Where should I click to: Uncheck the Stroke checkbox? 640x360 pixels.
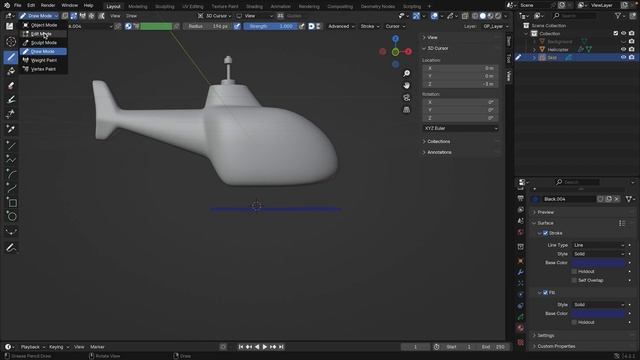[545, 233]
